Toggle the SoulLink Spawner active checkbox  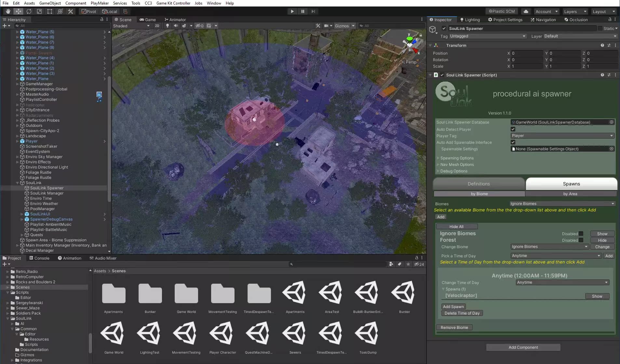(444, 28)
